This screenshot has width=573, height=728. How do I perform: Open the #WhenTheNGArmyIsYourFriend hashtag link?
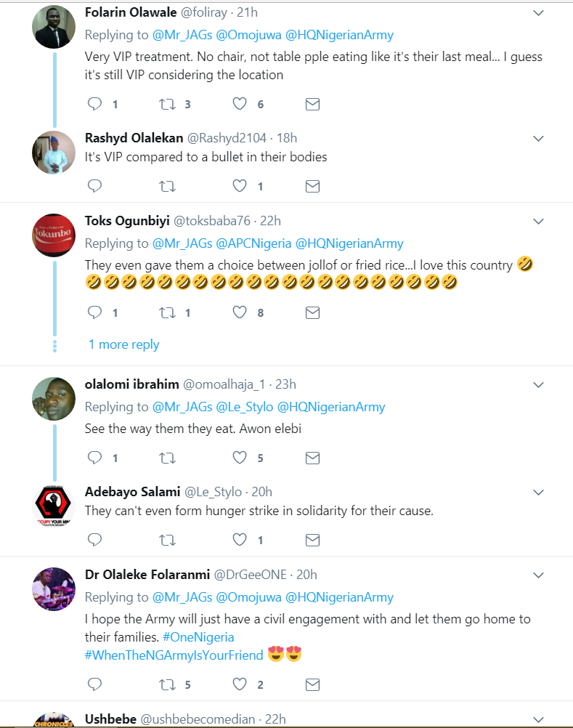174,655
